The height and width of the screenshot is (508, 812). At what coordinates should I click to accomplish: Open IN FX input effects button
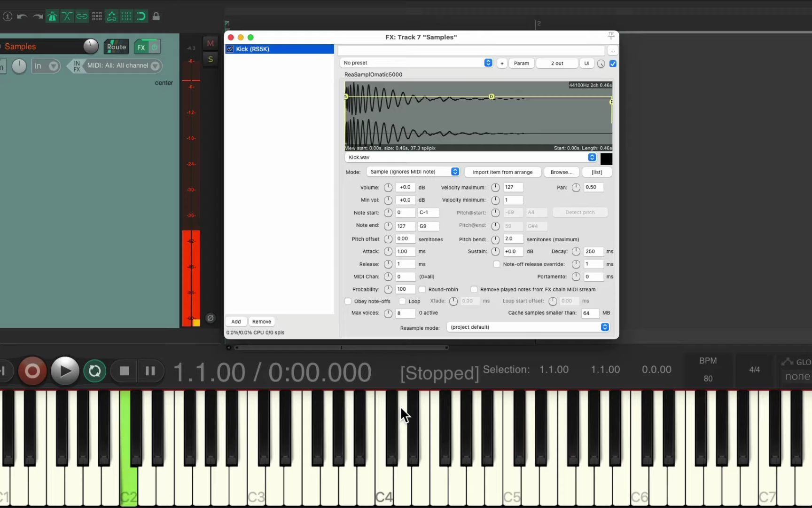click(x=77, y=66)
